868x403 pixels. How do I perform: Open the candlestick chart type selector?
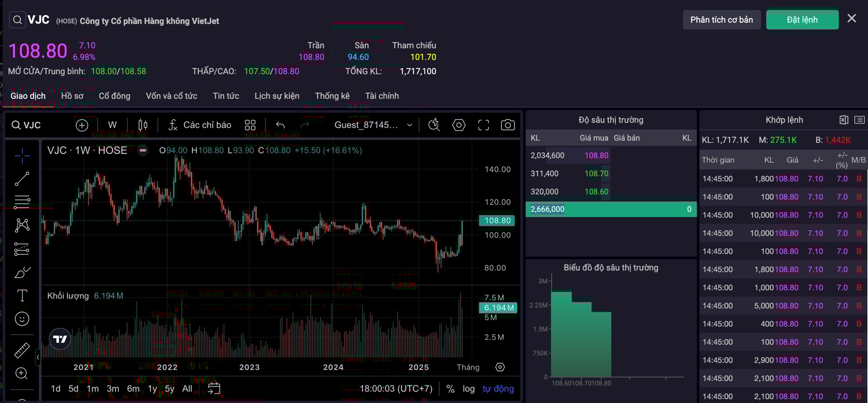[143, 125]
